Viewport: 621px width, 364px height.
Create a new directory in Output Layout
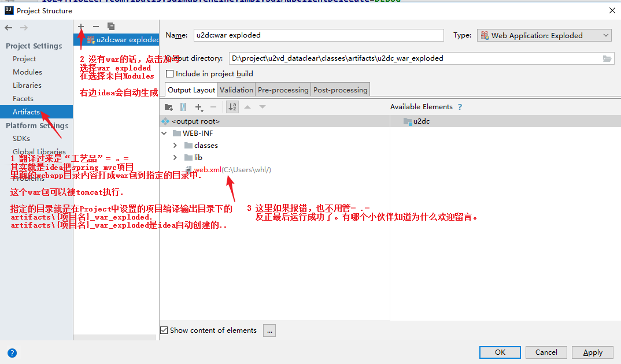169,107
